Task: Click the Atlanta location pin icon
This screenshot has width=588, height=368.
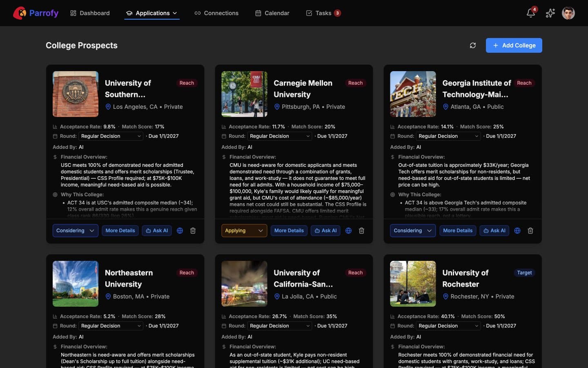Action: pyautogui.click(x=445, y=107)
